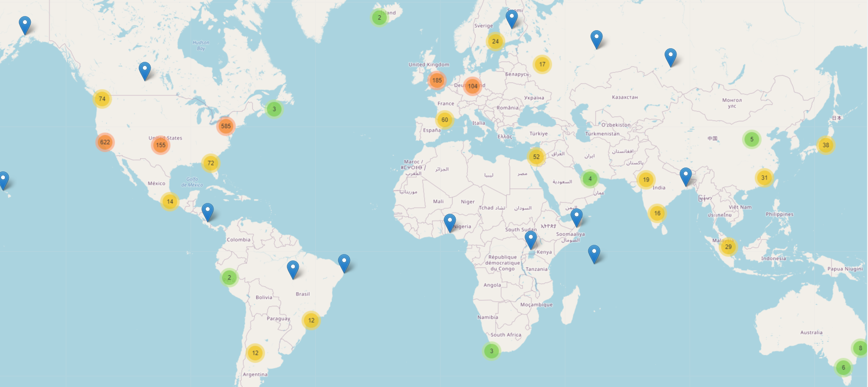The image size is (868, 387).
Task: Click the 104 cluster over Germany
Action: pyautogui.click(x=472, y=86)
